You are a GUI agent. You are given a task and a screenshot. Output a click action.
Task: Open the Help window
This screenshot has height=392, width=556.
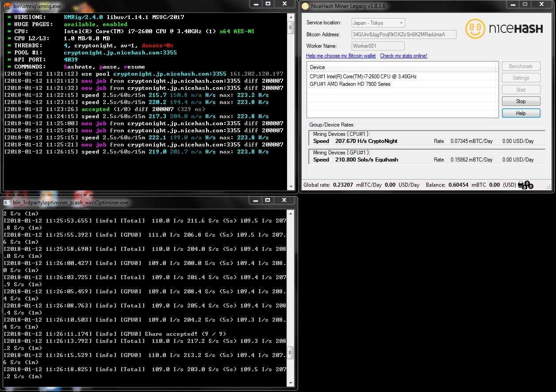521,112
